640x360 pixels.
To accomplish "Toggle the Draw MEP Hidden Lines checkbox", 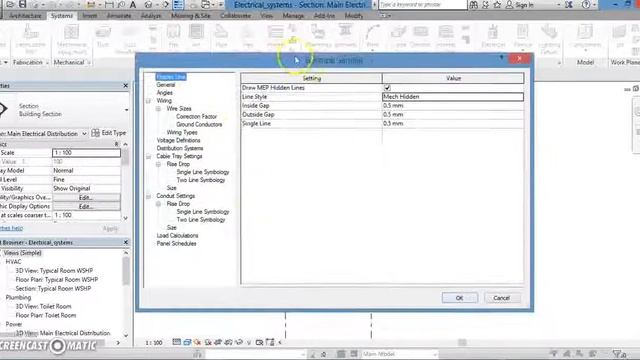I will coord(387,88).
